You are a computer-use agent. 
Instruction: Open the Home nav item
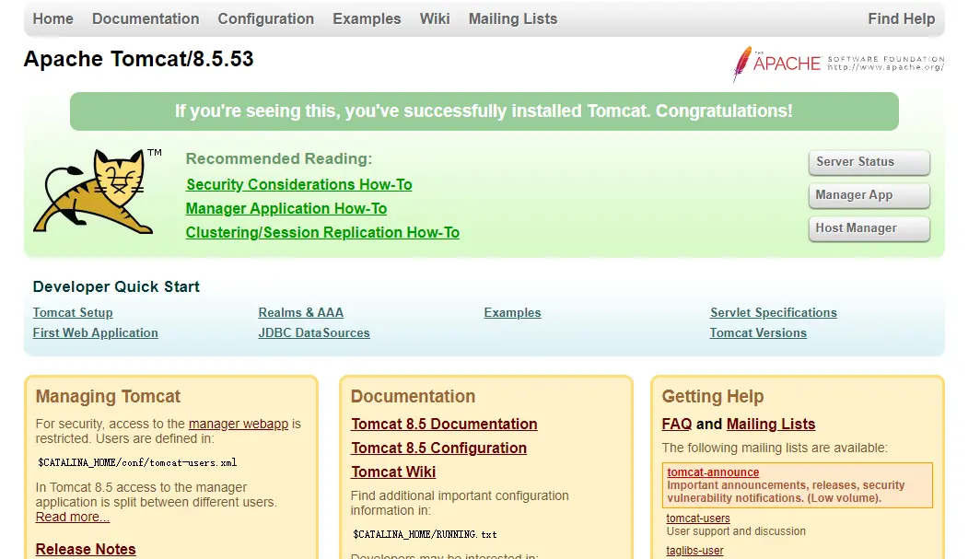[x=53, y=18]
